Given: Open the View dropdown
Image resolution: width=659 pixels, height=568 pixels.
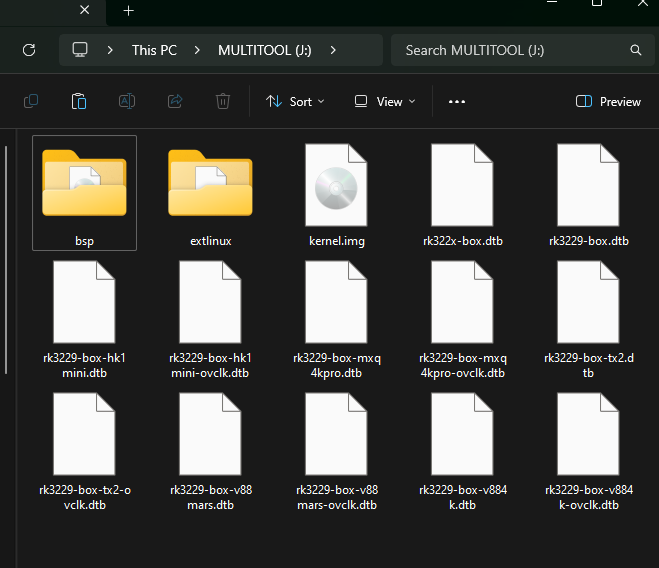Looking at the screenshot, I should tap(385, 101).
